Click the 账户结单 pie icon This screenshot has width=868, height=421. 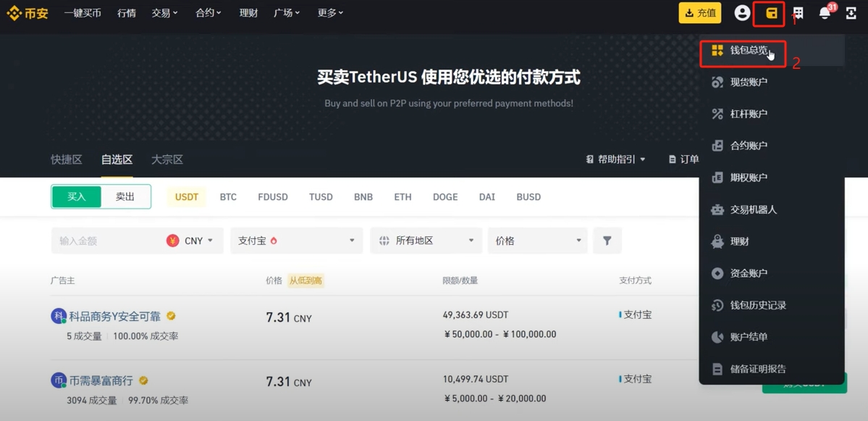(x=717, y=337)
